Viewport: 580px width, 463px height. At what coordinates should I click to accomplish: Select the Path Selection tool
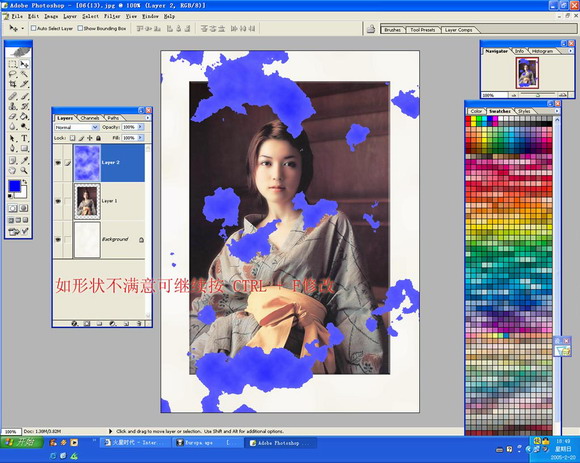[x=13, y=138]
